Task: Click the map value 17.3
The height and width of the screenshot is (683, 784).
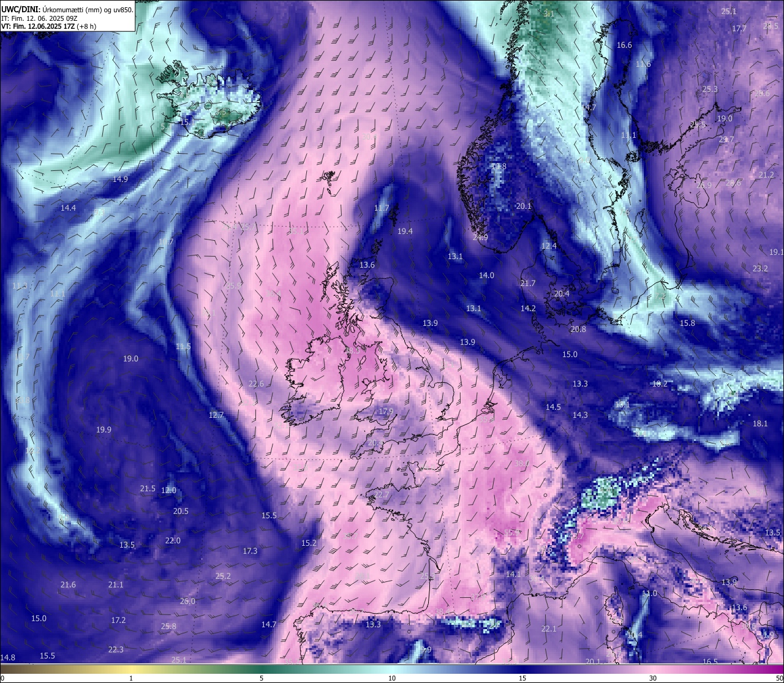Action: [x=250, y=551]
